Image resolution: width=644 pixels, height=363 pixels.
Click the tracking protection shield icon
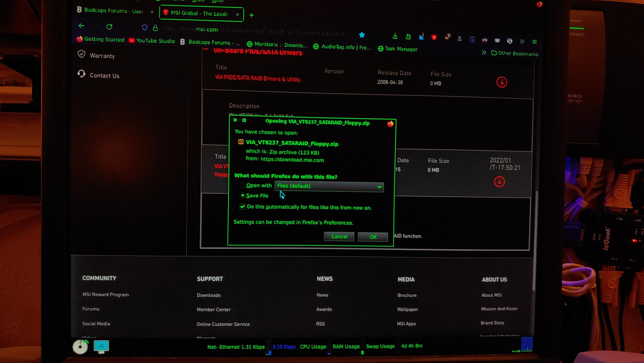[x=144, y=27]
